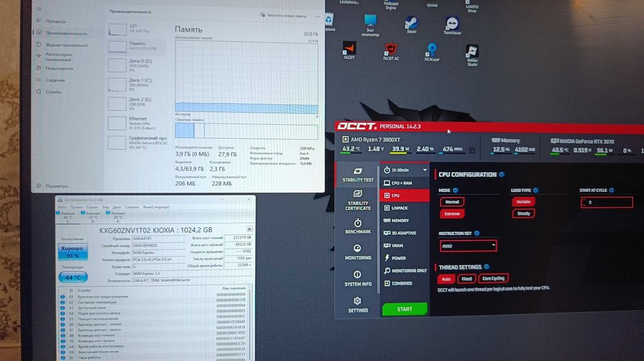The image size is (644, 361).
Task: Open Benchmark section in OCCT
Action: (x=357, y=227)
